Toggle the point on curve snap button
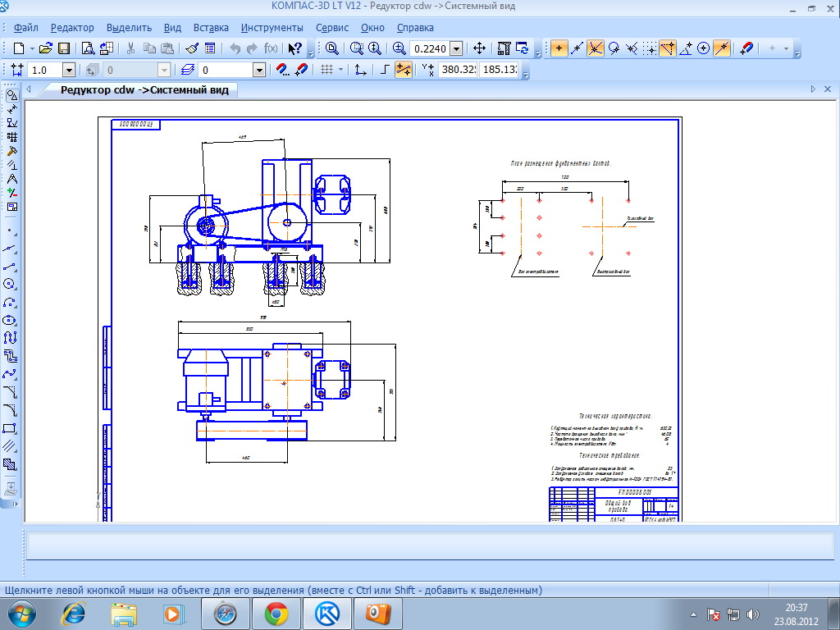Image resolution: width=840 pixels, height=630 pixels. click(722, 48)
